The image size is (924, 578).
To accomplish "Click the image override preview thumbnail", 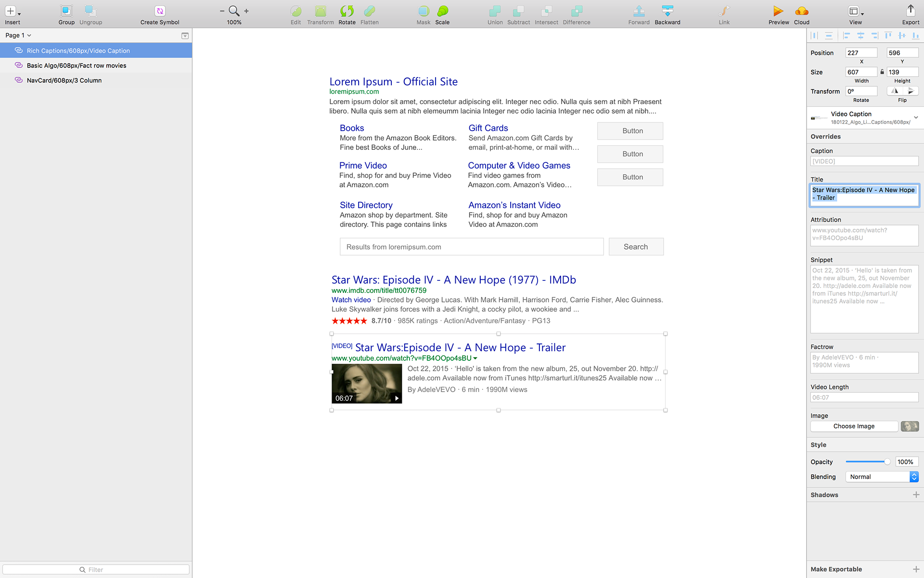I will (910, 426).
